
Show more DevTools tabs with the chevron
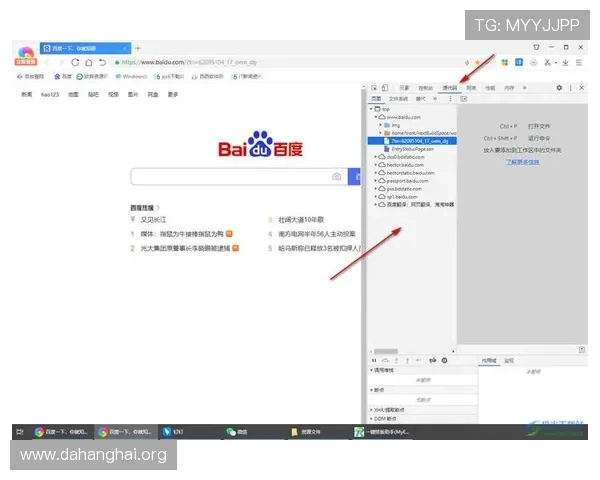525,88
